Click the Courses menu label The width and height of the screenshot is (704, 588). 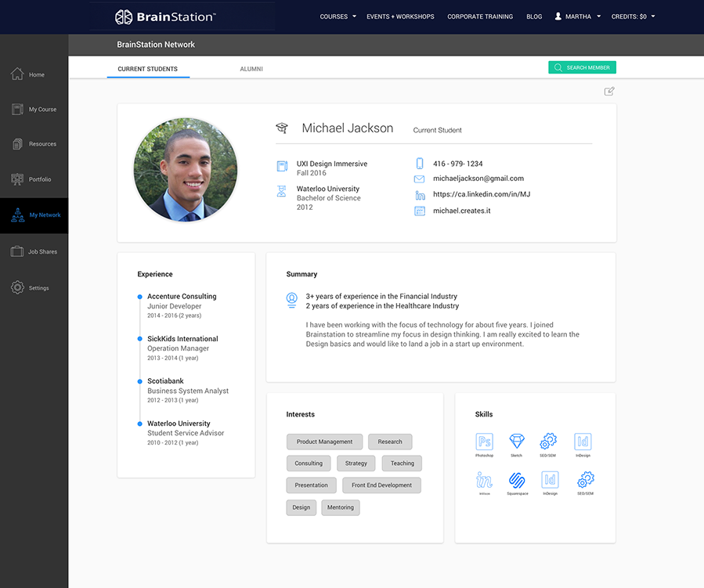[334, 16]
